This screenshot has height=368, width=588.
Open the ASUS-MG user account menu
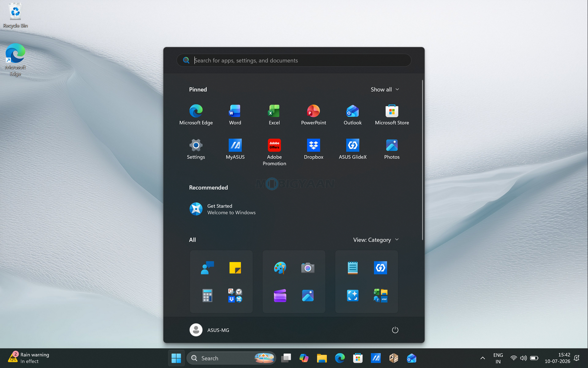pos(210,330)
